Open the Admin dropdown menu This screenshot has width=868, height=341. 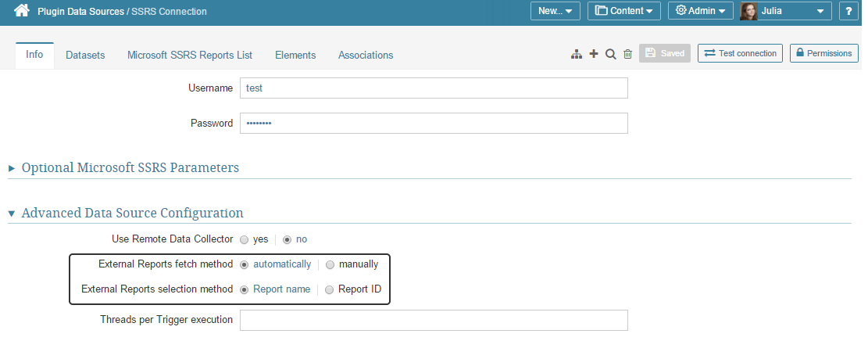700,11
